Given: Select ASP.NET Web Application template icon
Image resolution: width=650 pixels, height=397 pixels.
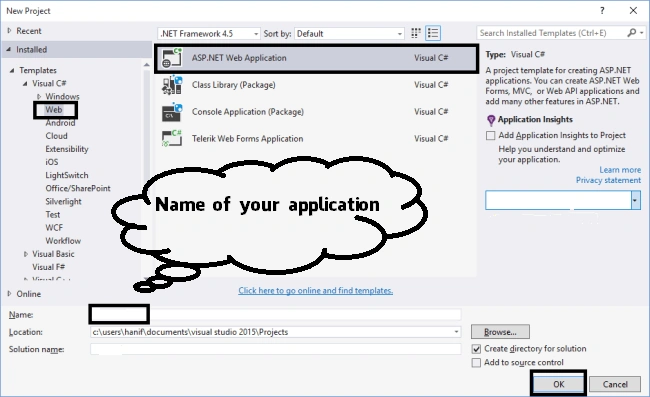Looking at the screenshot, I should 172,58.
